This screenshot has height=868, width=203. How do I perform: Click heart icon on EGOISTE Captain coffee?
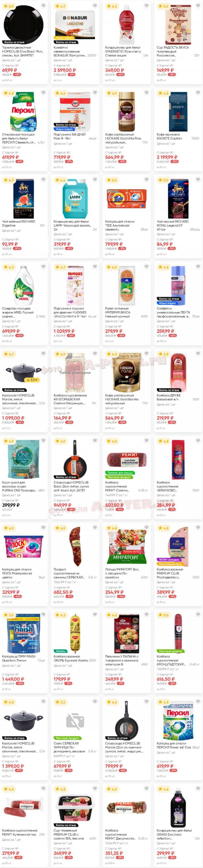(x=198, y=93)
